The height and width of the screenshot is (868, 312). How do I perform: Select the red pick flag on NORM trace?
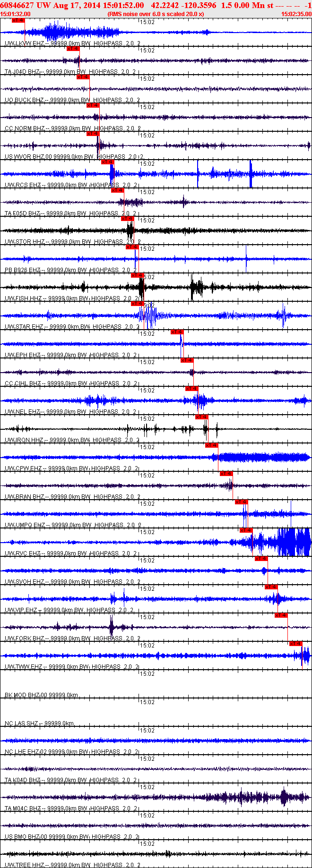point(93,105)
